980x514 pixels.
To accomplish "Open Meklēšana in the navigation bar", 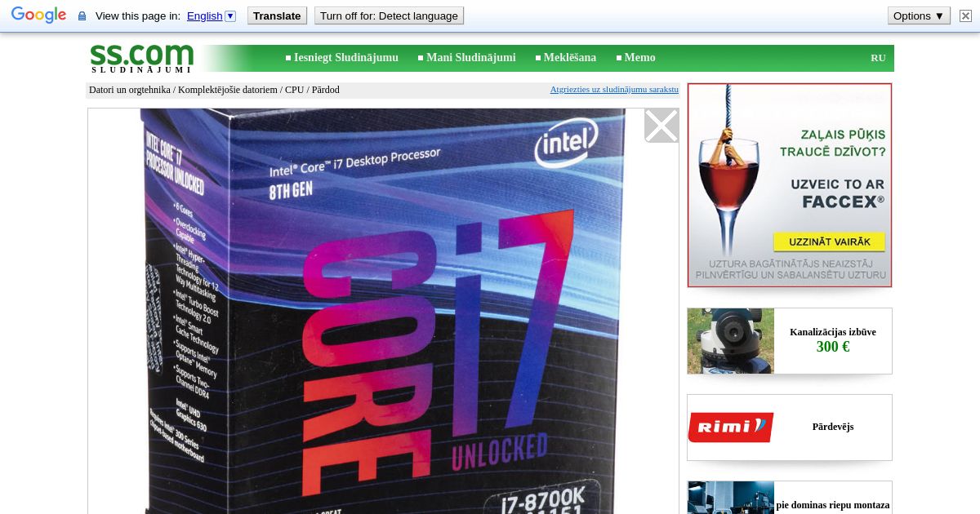I will pyautogui.click(x=570, y=58).
